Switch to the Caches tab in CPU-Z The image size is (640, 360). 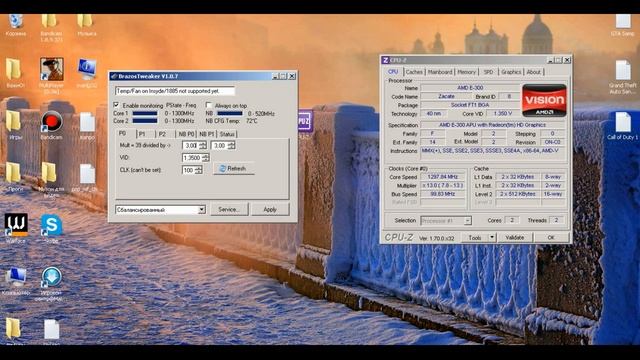[x=414, y=72]
